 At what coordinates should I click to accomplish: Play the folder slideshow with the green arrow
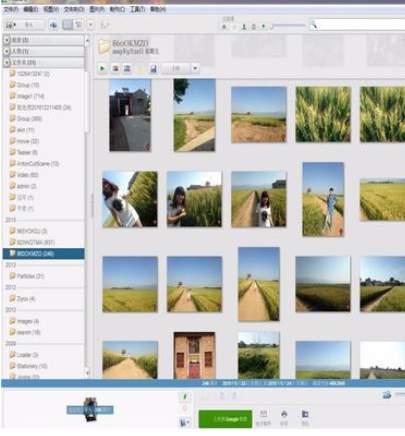coord(102,69)
